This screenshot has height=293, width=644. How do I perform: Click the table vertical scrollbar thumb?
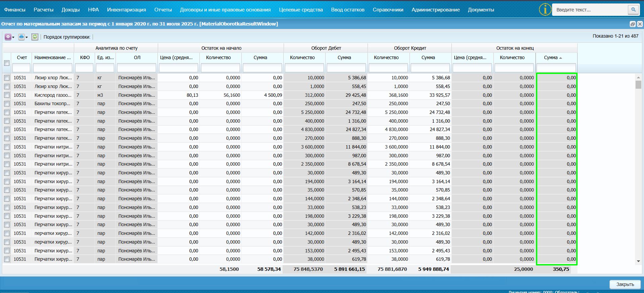638,84
